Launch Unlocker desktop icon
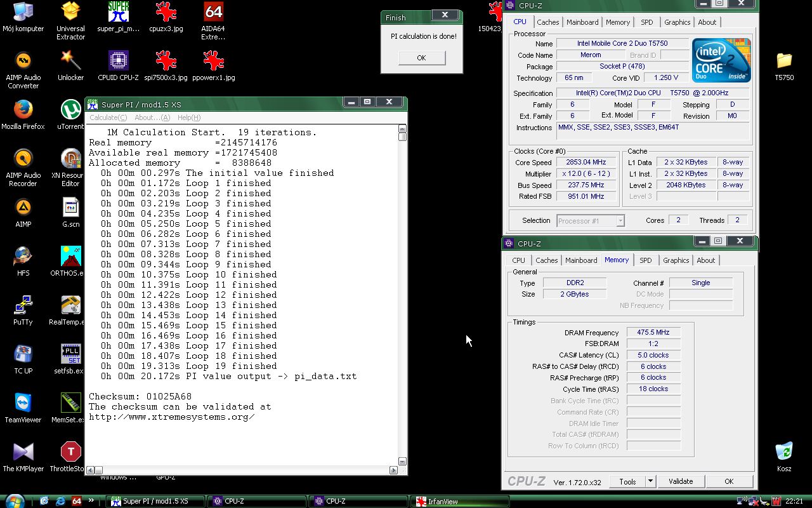Image resolution: width=812 pixels, height=508 pixels. tap(70, 66)
